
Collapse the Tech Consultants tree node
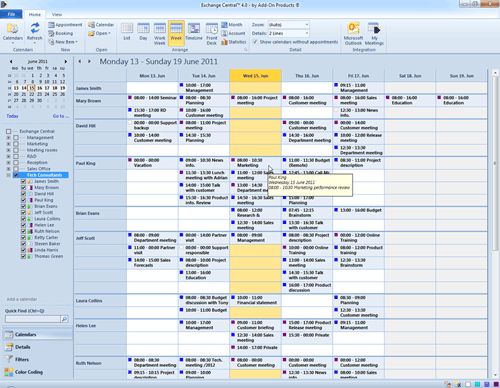click(9, 175)
